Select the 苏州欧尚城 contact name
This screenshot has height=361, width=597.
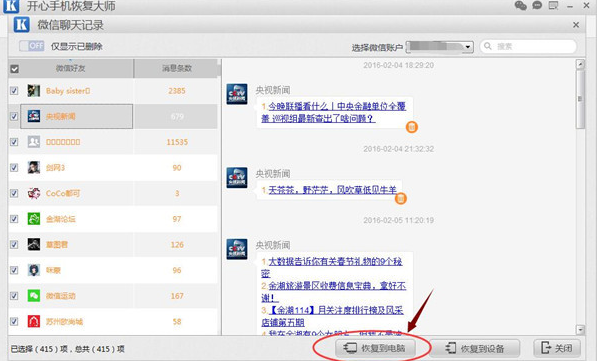64,321
